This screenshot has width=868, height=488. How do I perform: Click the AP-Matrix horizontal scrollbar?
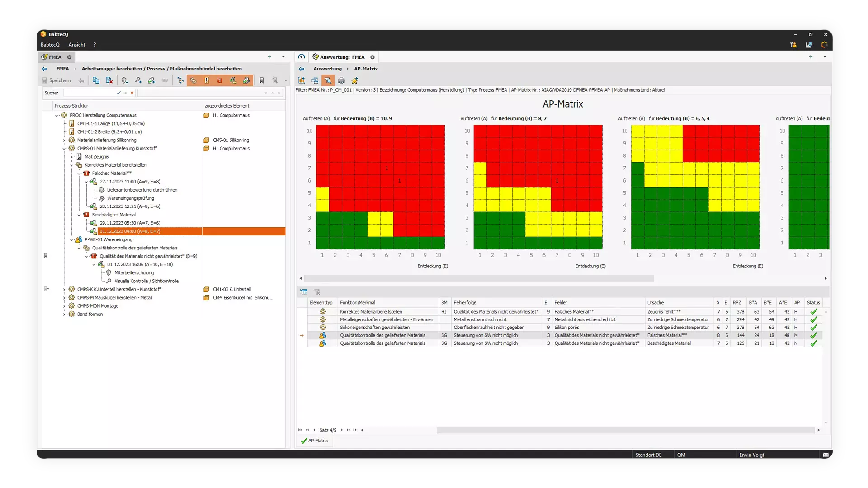coord(479,278)
